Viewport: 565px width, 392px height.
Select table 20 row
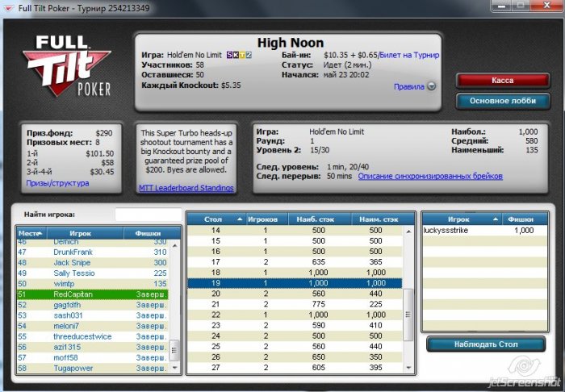pyautogui.click(x=295, y=294)
